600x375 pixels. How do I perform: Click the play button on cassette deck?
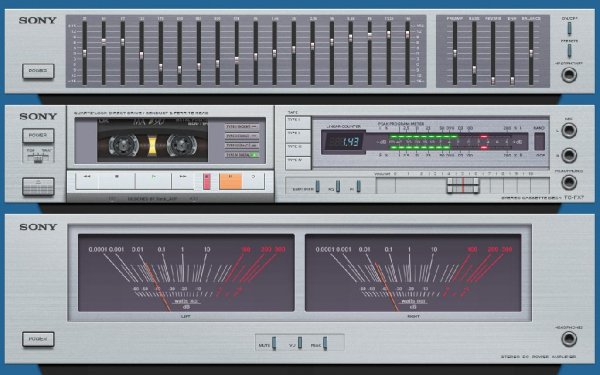point(153,180)
